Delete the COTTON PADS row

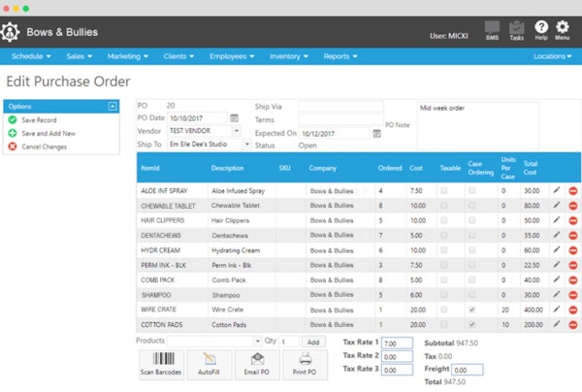[x=573, y=324]
